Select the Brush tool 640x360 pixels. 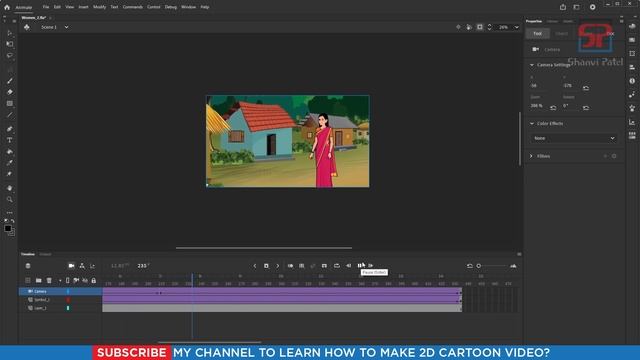(9, 81)
